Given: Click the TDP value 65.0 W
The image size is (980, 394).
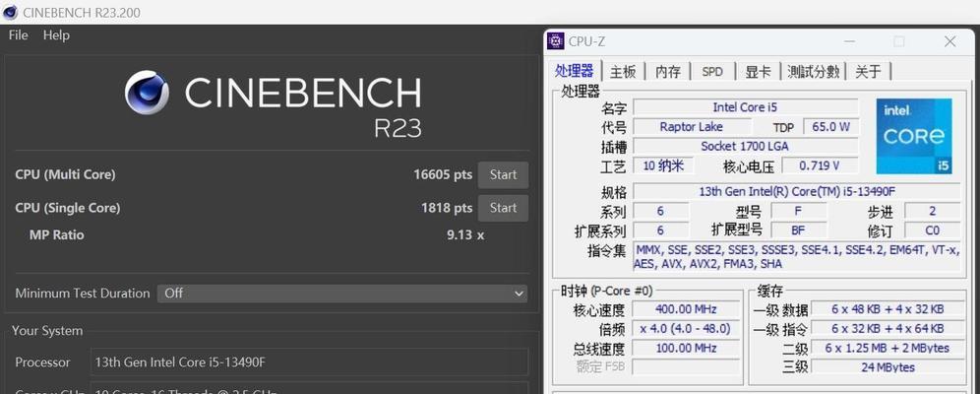Looking at the screenshot, I should [x=830, y=127].
